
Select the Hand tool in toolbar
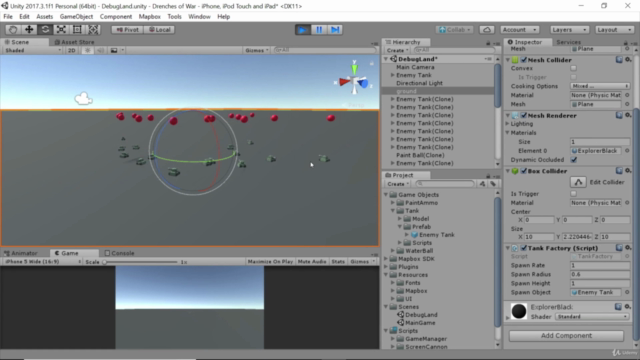(13, 29)
